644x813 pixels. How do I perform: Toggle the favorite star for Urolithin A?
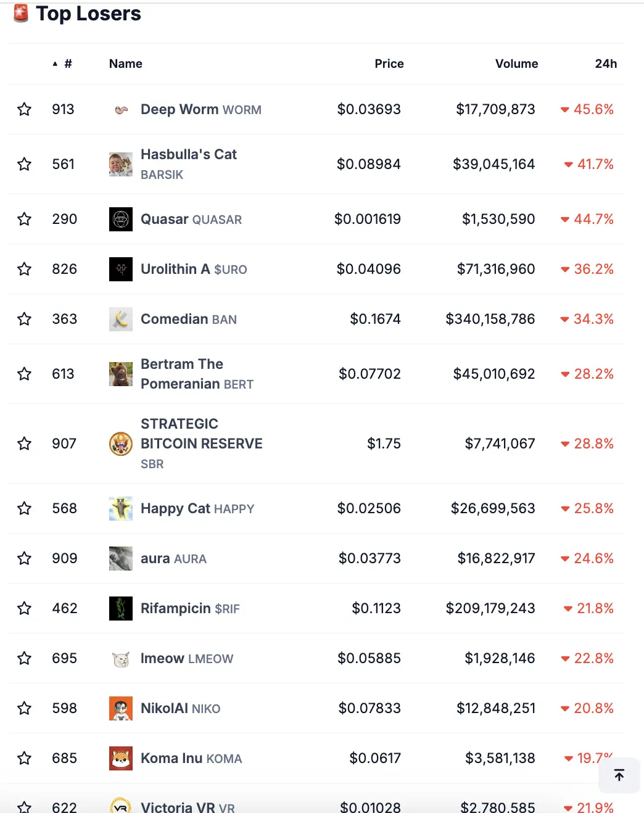[x=24, y=269]
